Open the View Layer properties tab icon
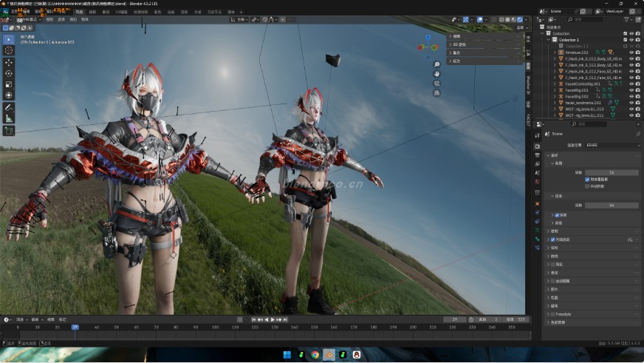This screenshot has height=363, width=644. pos(537,164)
